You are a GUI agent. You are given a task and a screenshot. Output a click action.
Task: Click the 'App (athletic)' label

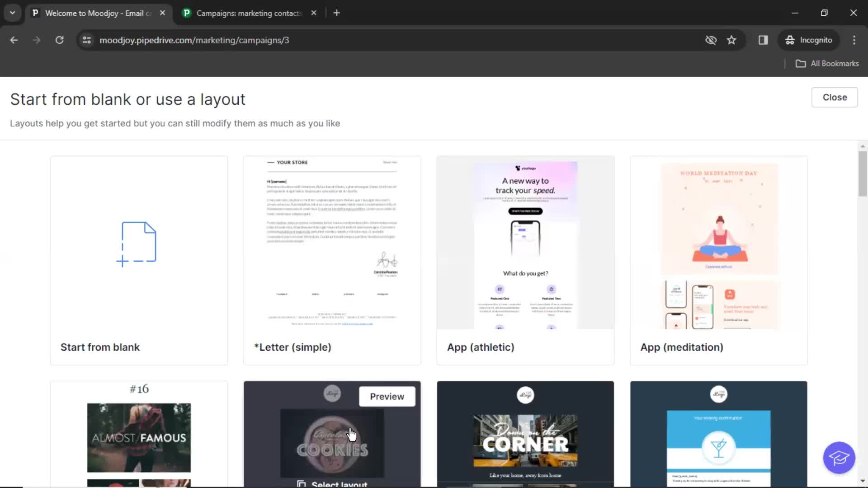(x=481, y=347)
